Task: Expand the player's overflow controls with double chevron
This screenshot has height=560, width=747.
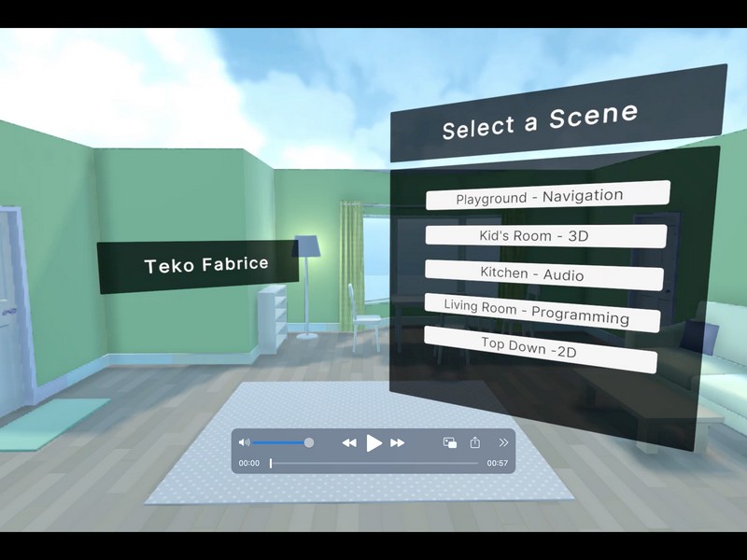Action: [501, 441]
